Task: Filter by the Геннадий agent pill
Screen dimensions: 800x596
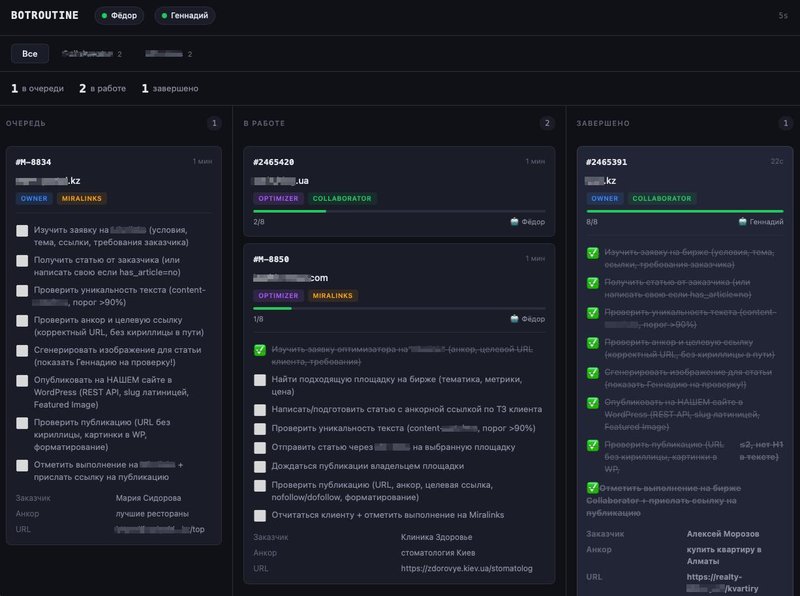Action: [185, 16]
